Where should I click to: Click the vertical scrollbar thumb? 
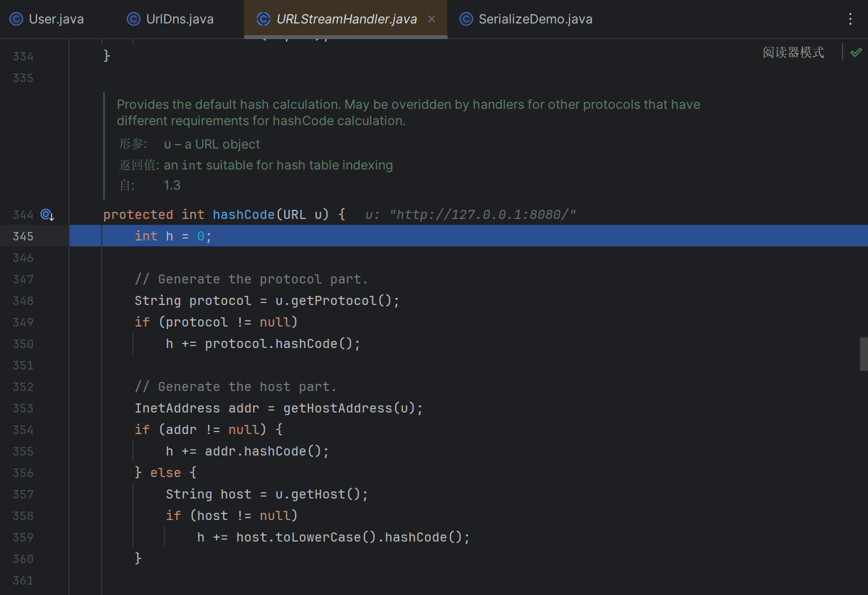[x=863, y=353]
